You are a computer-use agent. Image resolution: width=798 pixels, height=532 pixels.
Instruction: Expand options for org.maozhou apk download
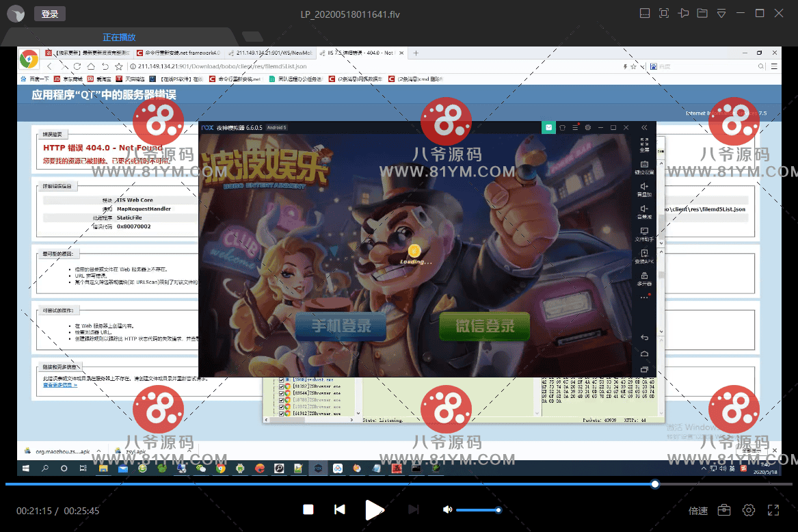(x=98, y=451)
